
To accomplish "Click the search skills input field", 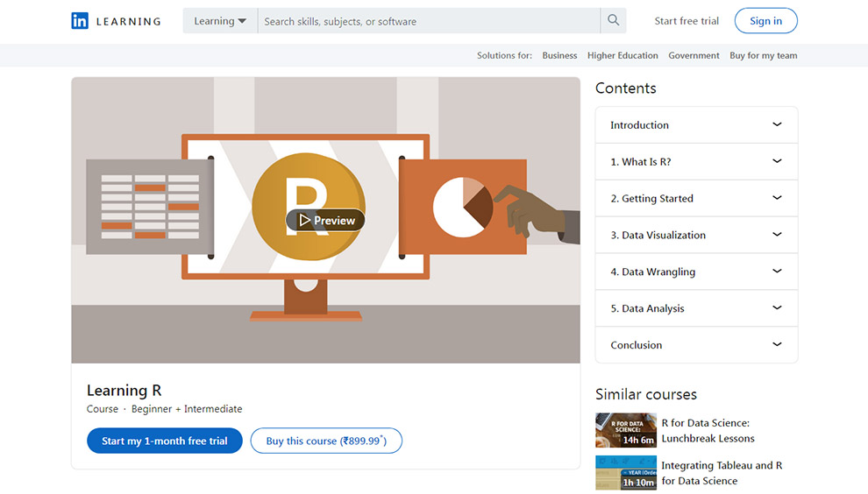I will click(x=429, y=21).
